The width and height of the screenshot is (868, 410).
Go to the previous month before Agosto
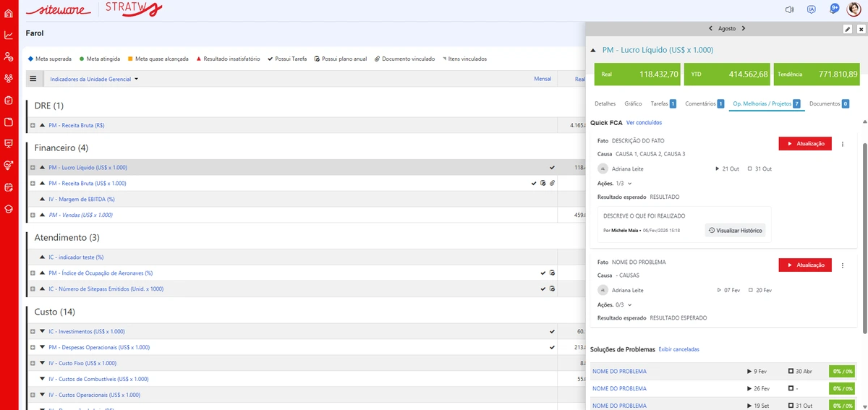pos(711,28)
